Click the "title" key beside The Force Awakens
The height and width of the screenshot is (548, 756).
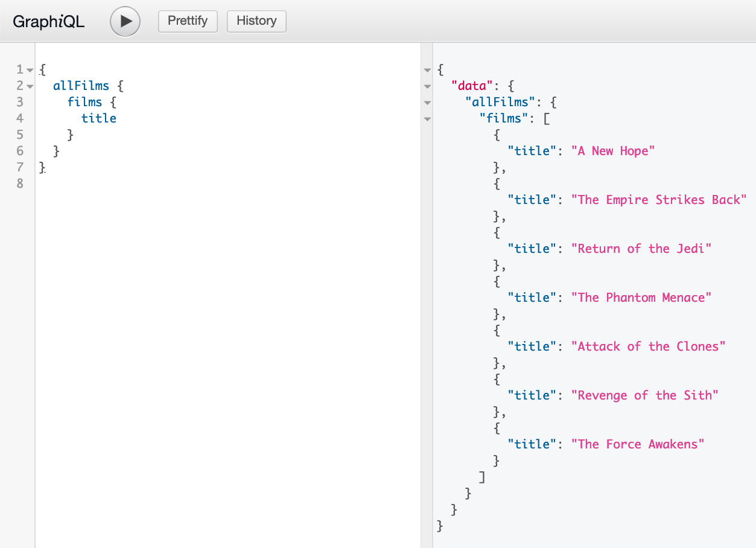tap(532, 444)
